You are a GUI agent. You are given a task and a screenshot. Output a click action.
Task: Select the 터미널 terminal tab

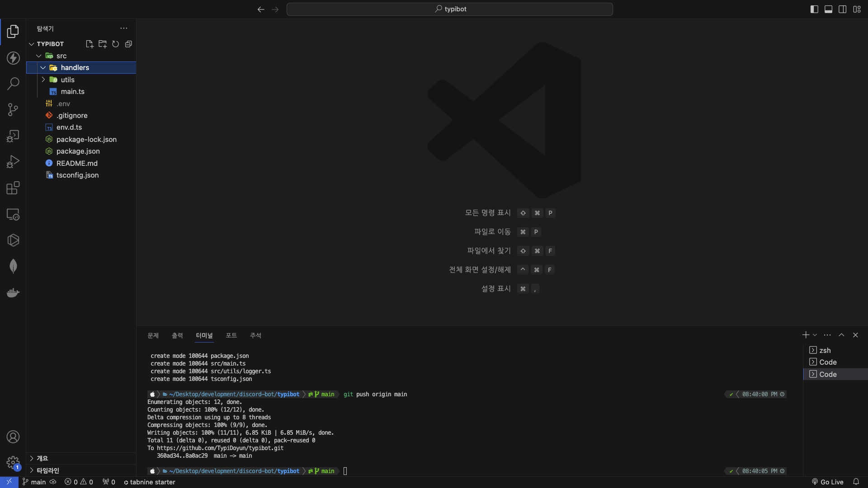[204, 335]
